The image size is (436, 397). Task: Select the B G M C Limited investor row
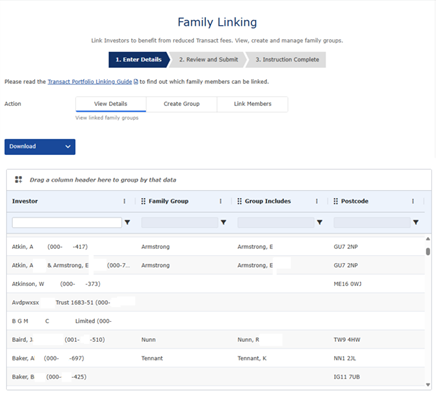216,321
